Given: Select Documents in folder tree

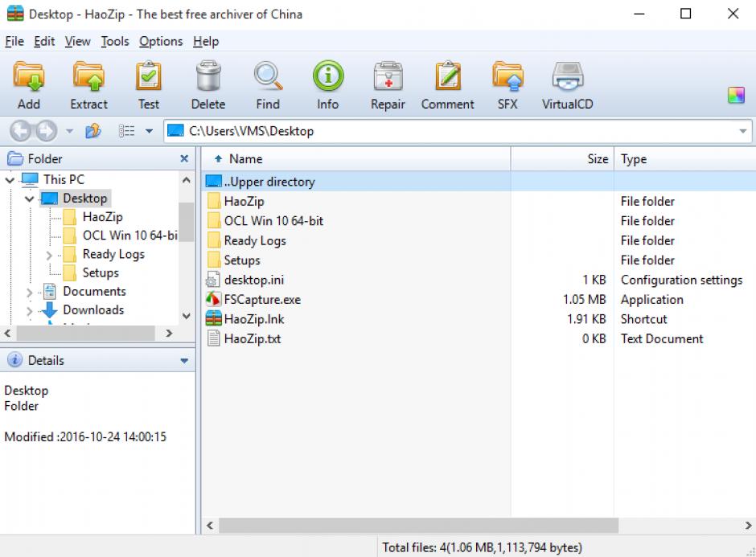Looking at the screenshot, I should (95, 292).
